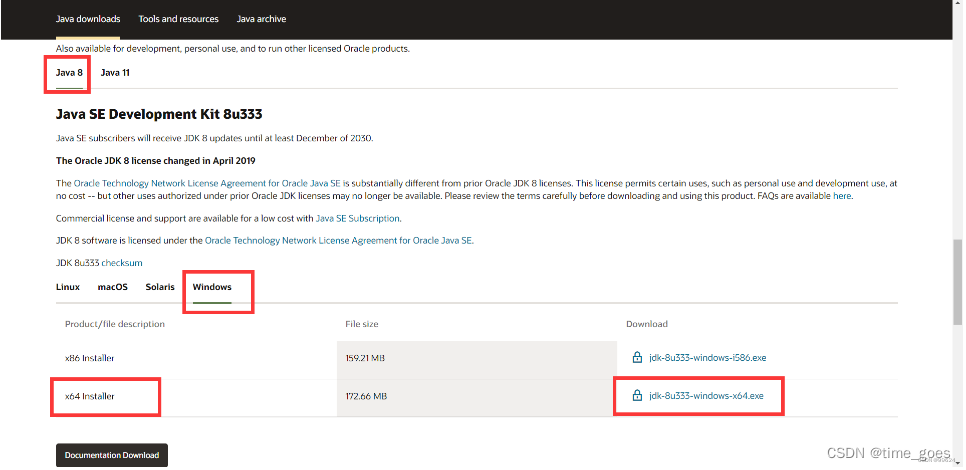Viewport: 966px width, 470px height.
Task: Click 'The Oracle JDK 8 license changed' heading
Action: tap(155, 161)
